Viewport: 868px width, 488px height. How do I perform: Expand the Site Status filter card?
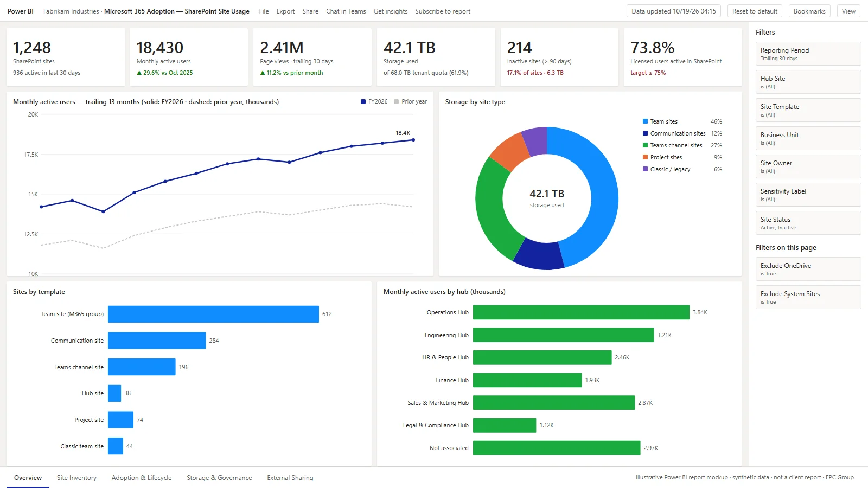808,223
